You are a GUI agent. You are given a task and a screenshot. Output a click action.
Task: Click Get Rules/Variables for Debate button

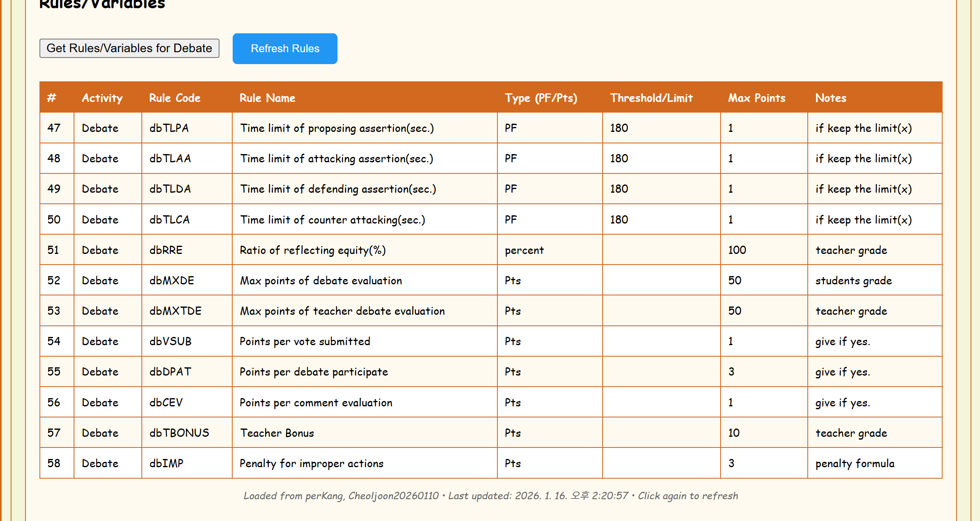pyautogui.click(x=129, y=48)
